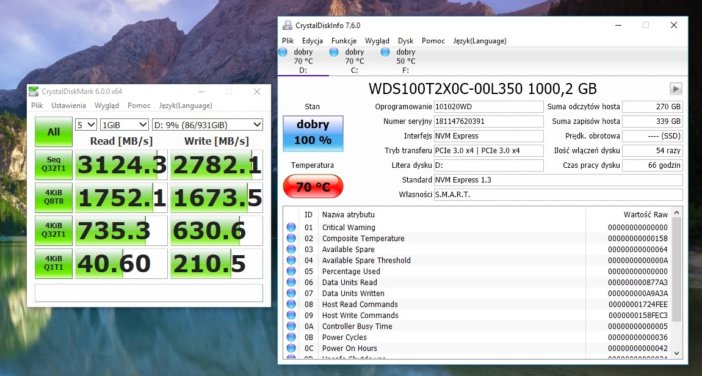Click the ID column header in attribute list
The image size is (702, 376).
point(308,215)
